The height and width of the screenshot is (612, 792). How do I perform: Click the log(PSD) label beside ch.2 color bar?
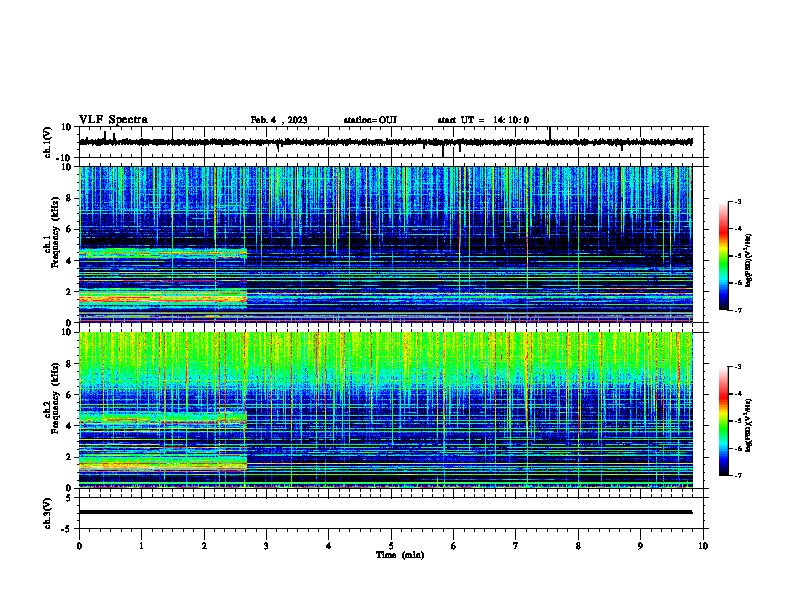tap(749, 425)
